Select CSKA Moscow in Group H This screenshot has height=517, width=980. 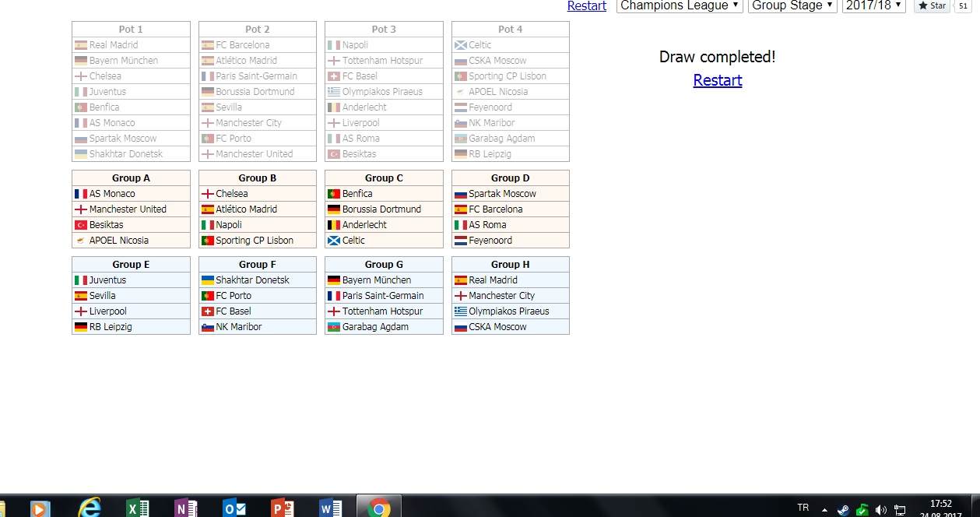click(x=511, y=327)
